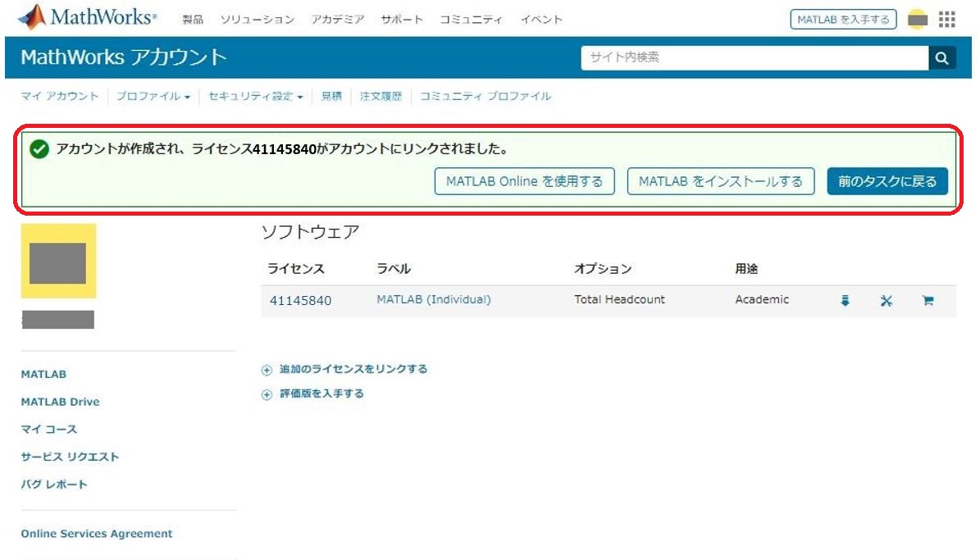Viewport: 980px width, 560px height.
Task: Open the user profile avatar icon
Action: pyautogui.click(x=917, y=20)
